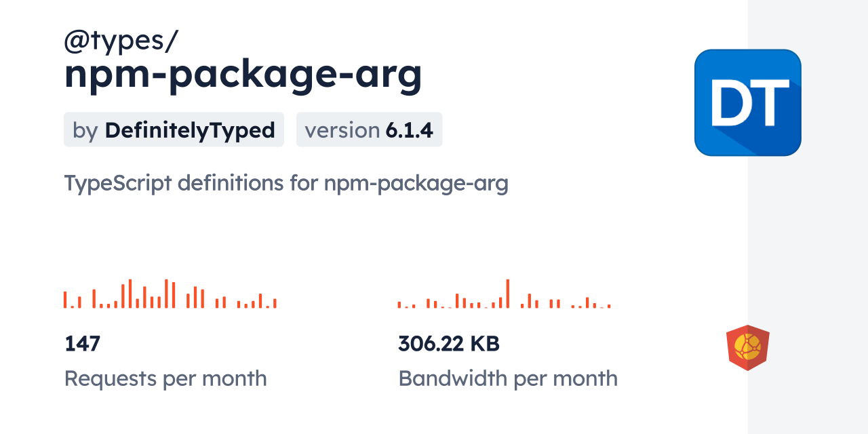Click the gray strip at right edge
The height and width of the screenshot is (434, 868).
pyautogui.click(x=808, y=217)
